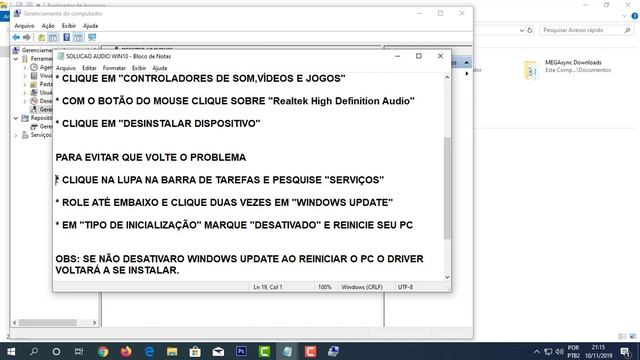
Task: Open Notepad Editar menu
Action: tap(89, 68)
